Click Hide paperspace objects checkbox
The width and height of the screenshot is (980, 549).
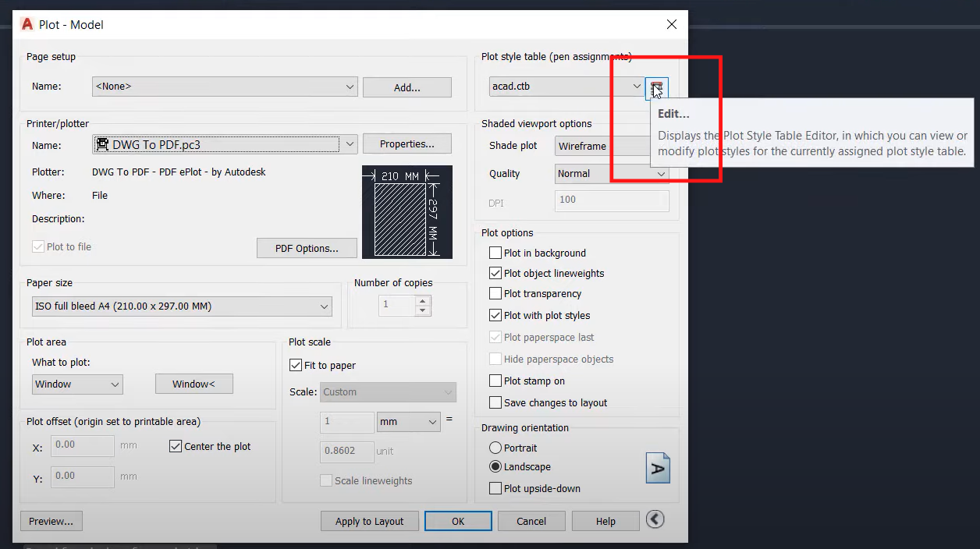click(495, 359)
